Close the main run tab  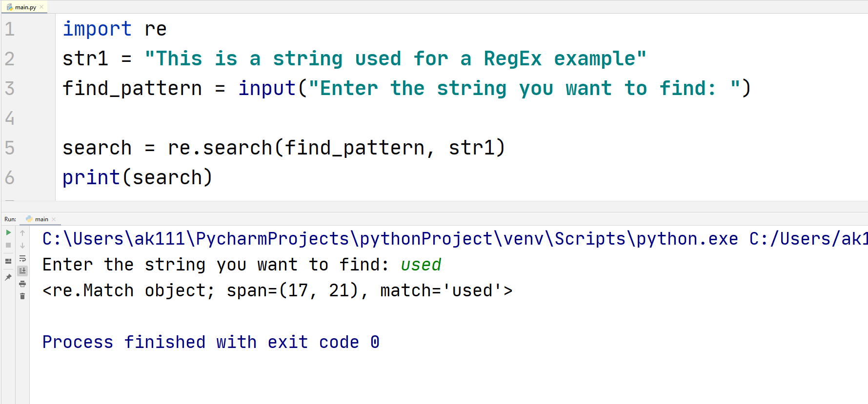click(x=54, y=219)
